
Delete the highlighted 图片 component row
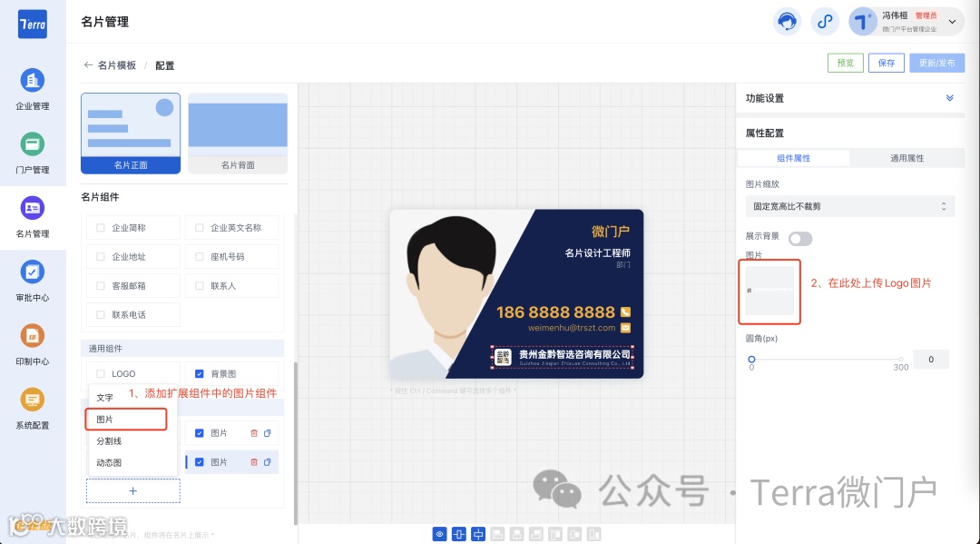pos(254,462)
